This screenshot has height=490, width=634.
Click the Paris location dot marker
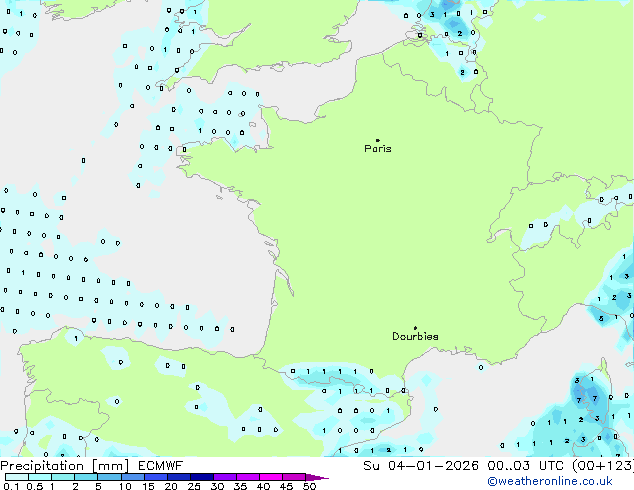(378, 140)
